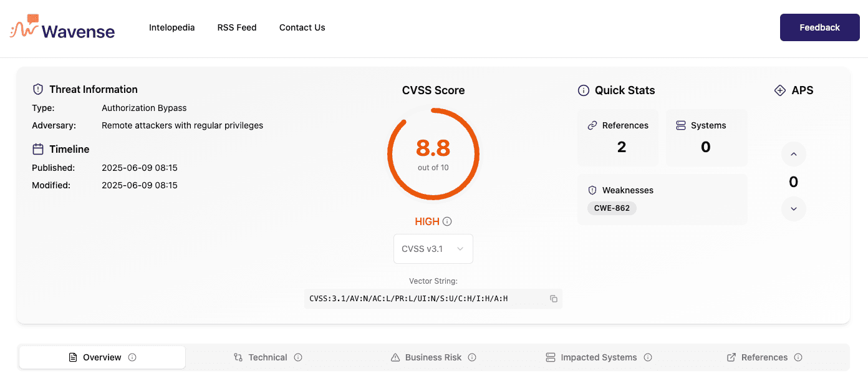Click the circular CVSS score gauge
The width and height of the screenshot is (868, 381).
[x=433, y=153]
